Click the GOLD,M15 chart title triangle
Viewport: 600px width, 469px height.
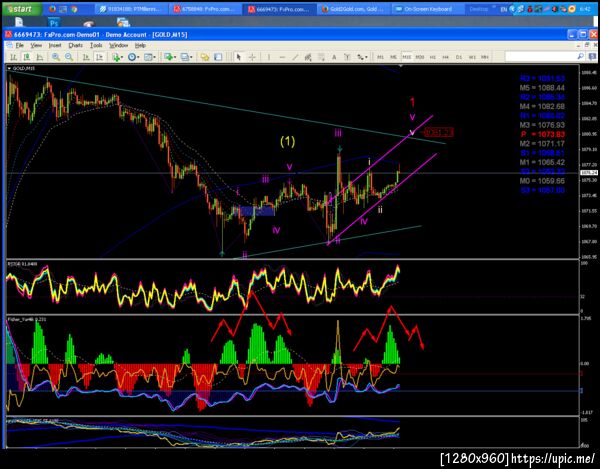coord(9,68)
